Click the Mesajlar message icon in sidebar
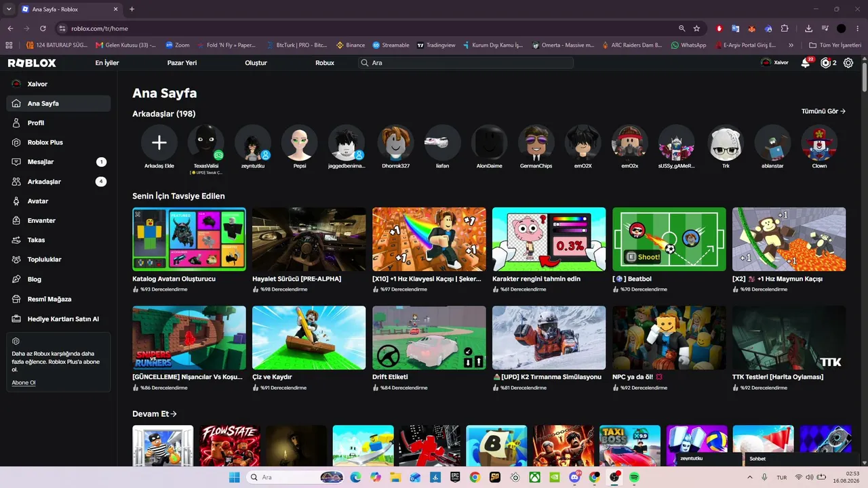The height and width of the screenshot is (488, 868). pyautogui.click(x=16, y=162)
